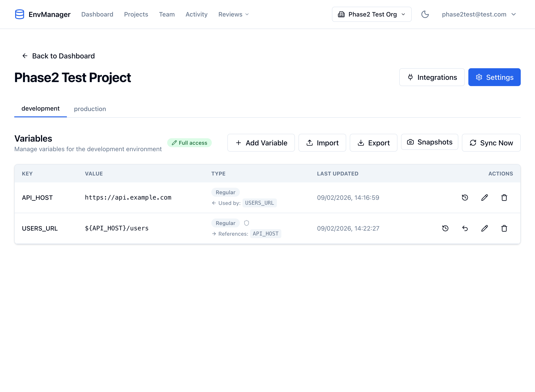Open the phase2test@test.com account menu
The width and height of the screenshot is (535, 392).
click(x=479, y=14)
